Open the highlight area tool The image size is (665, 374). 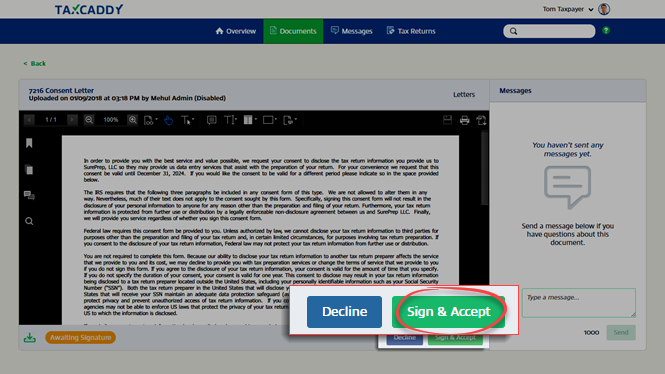pos(248,120)
